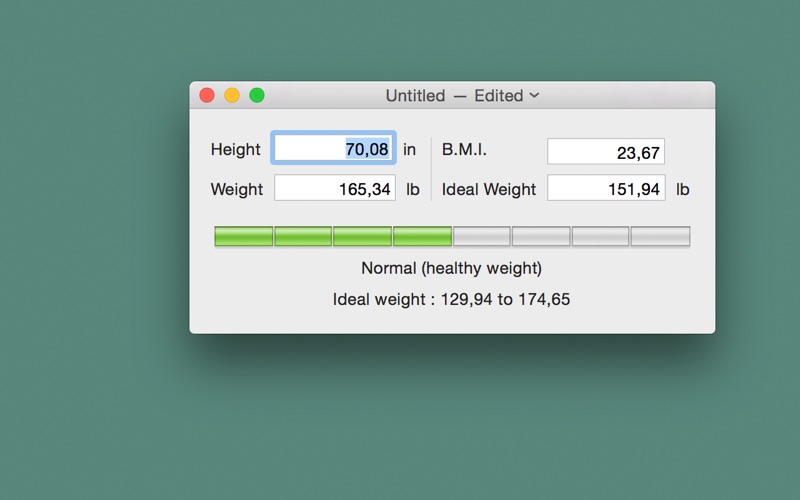This screenshot has height=500, width=800.
Task: Select the B.M.I. result field 23,67
Action: pyautogui.click(x=606, y=152)
